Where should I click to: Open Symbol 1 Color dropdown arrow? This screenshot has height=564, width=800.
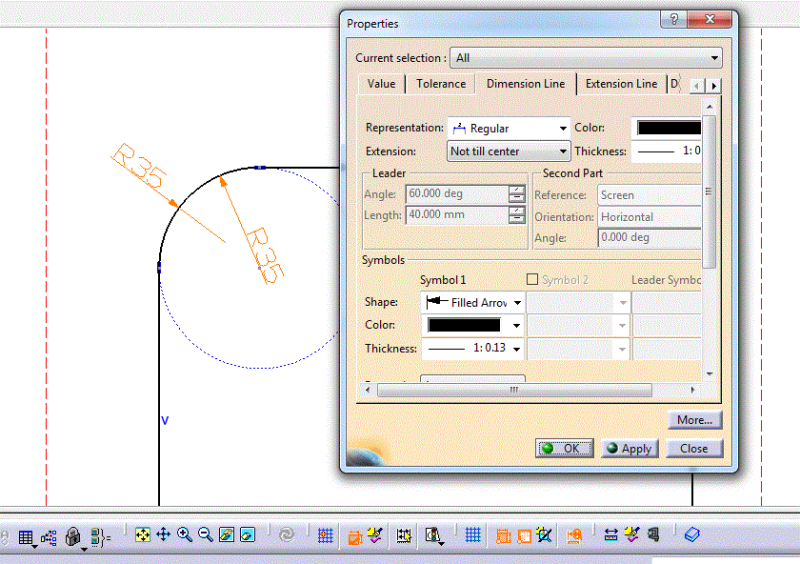[x=516, y=325]
